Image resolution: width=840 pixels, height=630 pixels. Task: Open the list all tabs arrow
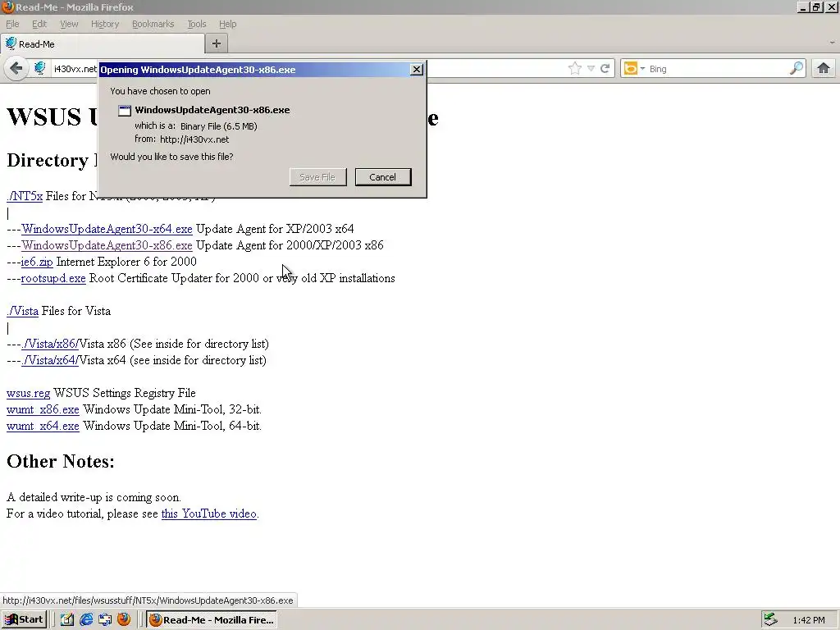click(x=832, y=43)
